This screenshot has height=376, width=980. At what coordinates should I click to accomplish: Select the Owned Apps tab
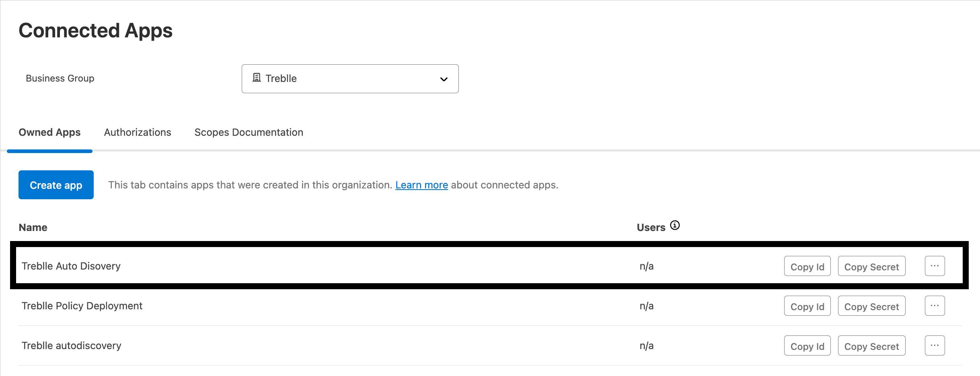[x=49, y=132]
